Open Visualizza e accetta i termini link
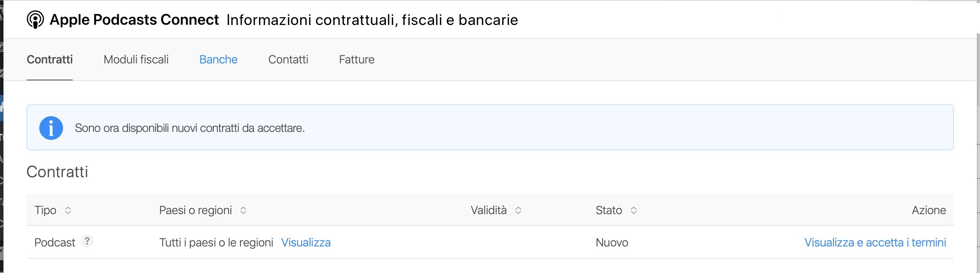980x273 pixels. (875, 243)
